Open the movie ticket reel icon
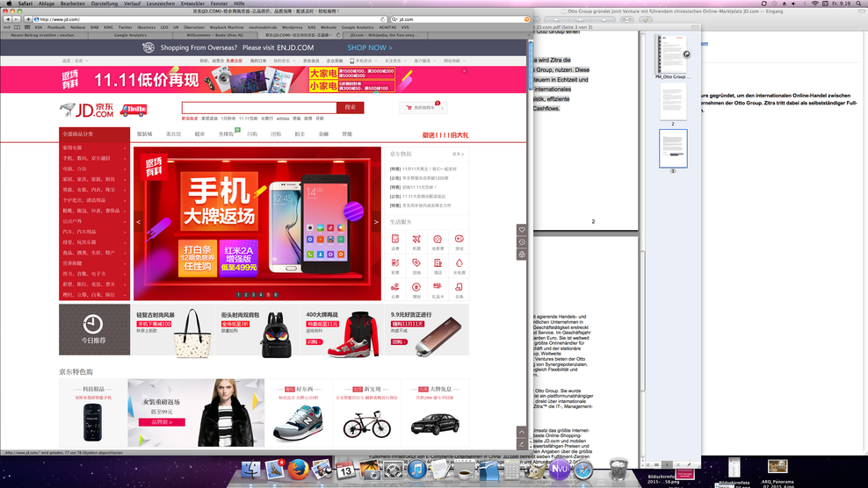 [438, 239]
